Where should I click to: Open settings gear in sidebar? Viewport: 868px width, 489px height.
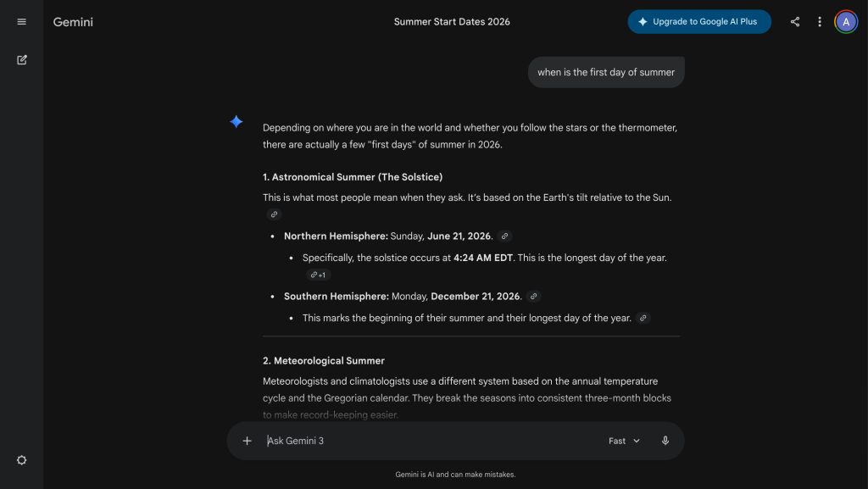click(x=22, y=460)
